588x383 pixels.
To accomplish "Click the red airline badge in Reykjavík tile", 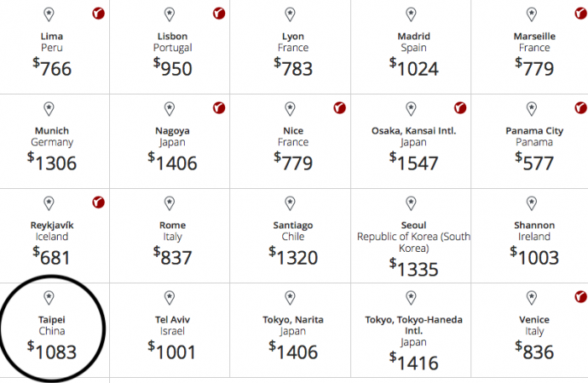I will [x=97, y=203].
